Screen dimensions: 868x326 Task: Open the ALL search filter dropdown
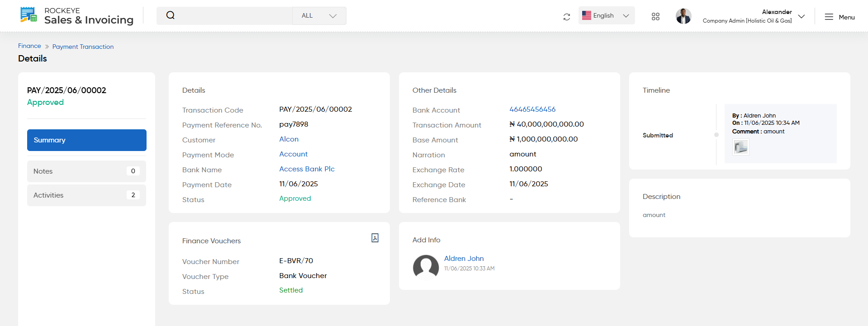pyautogui.click(x=319, y=16)
